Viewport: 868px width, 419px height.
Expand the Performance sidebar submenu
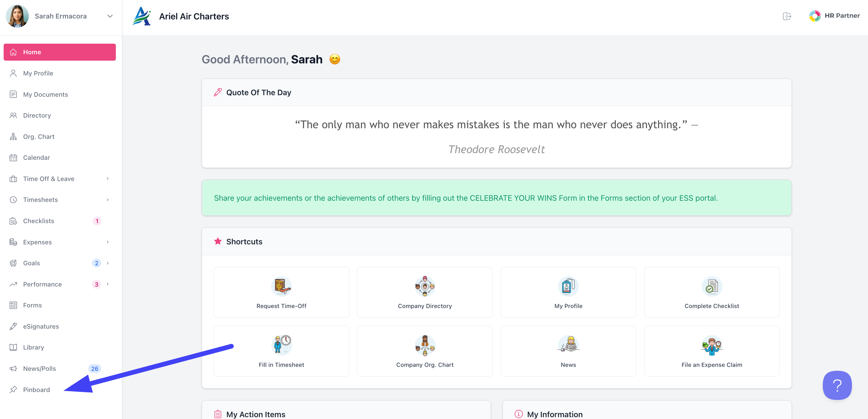coord(107,284)
